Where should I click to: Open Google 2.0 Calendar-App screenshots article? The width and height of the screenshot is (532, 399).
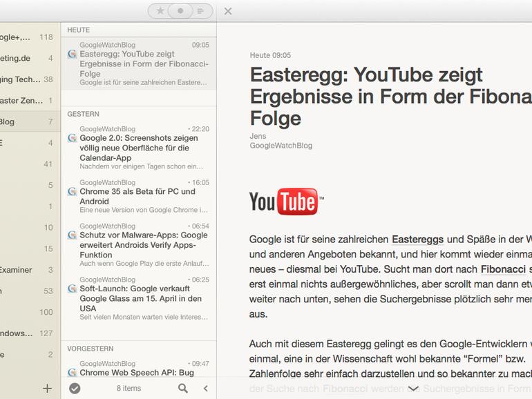click(139, 148)
